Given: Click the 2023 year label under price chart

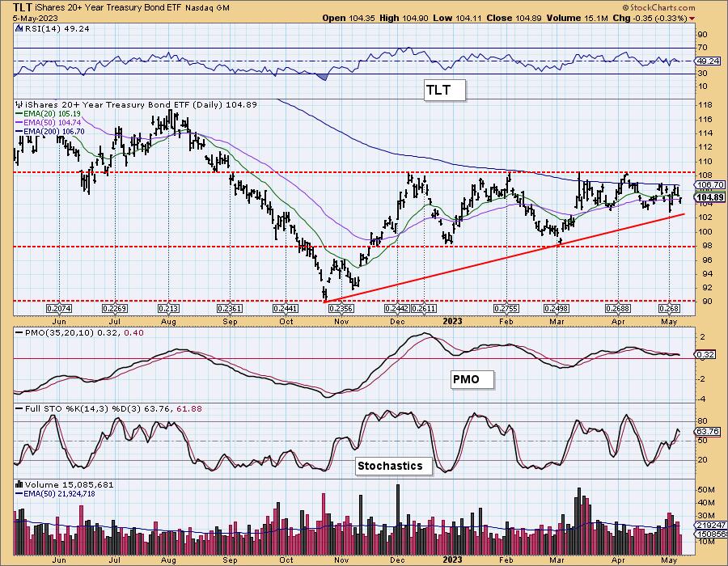Looking at the screenshot, I should pos(452,321).
